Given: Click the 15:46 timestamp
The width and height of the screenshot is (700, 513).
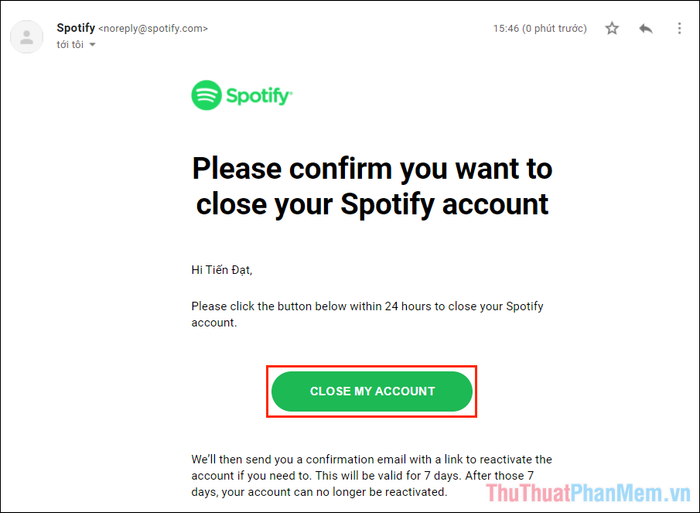Looking at the screenshot, I should coord(506,29).
